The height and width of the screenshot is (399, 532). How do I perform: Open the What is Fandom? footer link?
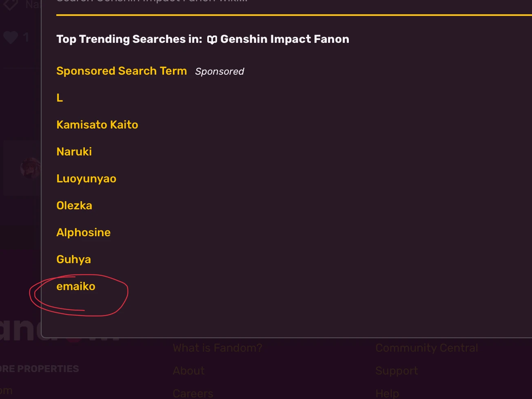217,348
